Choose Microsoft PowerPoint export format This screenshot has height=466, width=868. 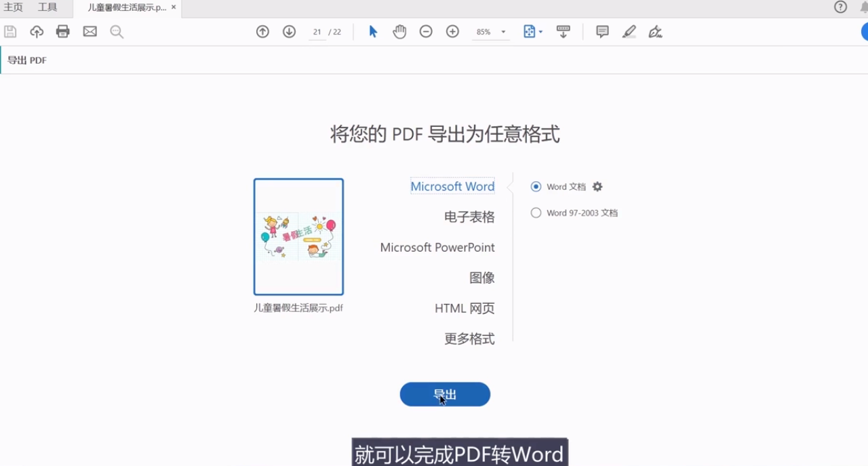pyautogui.click(x=437, y=248)
